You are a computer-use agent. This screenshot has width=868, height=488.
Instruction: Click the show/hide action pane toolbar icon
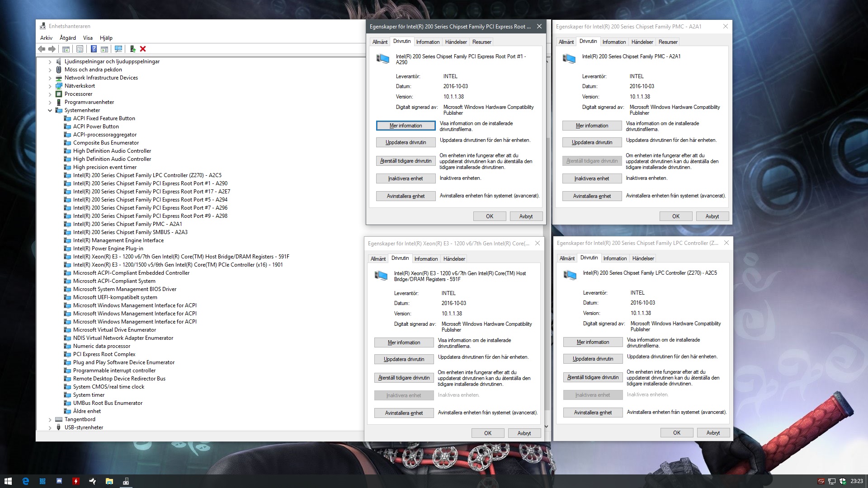coord(104,49)
